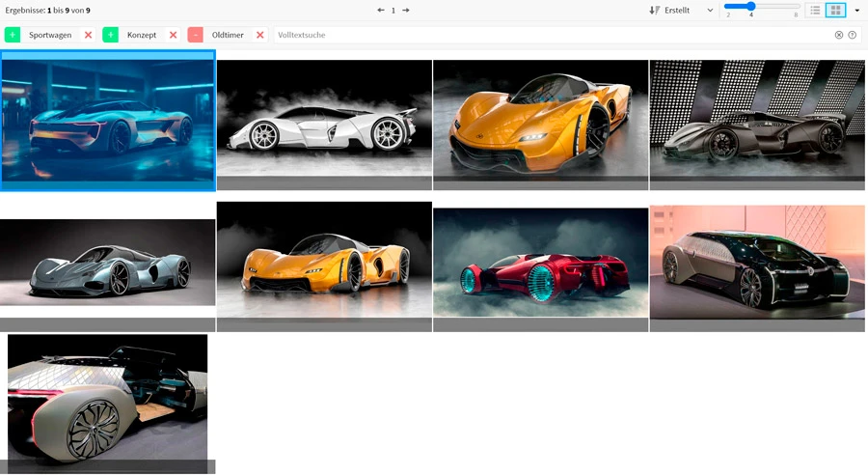Click into the Volltextsuche input field
Screen dimensions: 868x475
550,35
